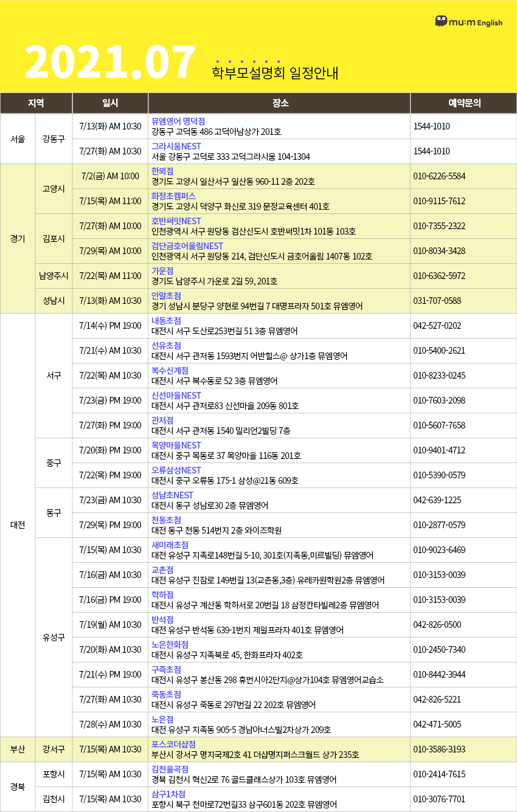Open the 죽동초점 link
517x812 pixels.
[x=166, y=694]
